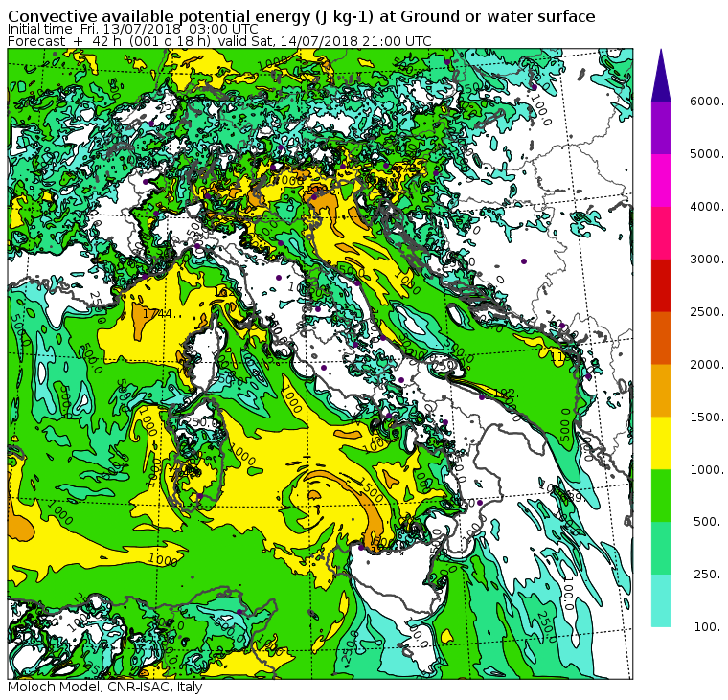Click the teal 250–500 legend swatch
728x700 pixels.
click(661, 548)
